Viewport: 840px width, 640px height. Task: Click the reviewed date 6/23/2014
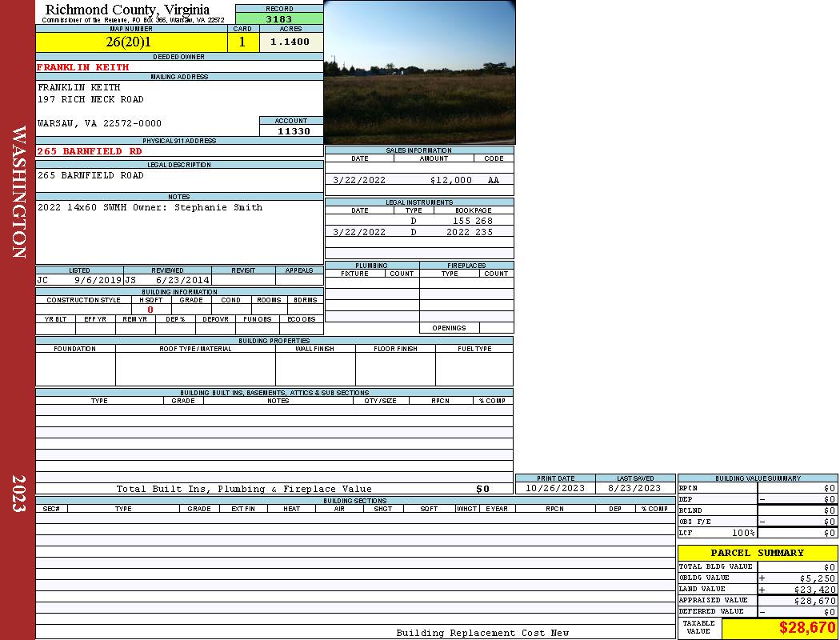pyautogui.click(x=182, y=281)
